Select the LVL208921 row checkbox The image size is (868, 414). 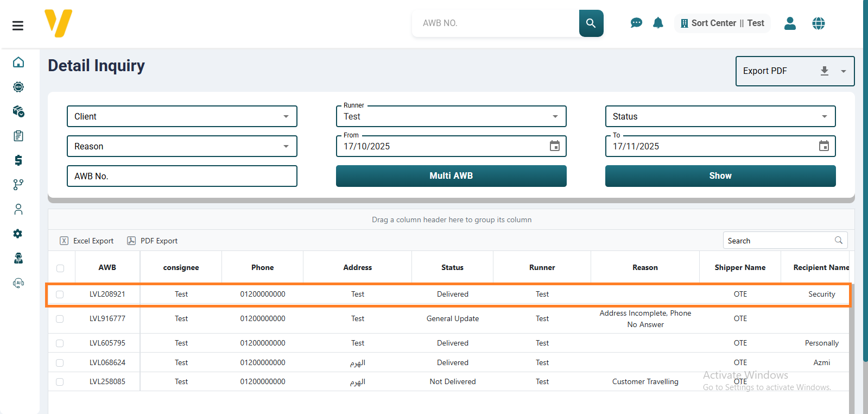(x=60, y=294)
